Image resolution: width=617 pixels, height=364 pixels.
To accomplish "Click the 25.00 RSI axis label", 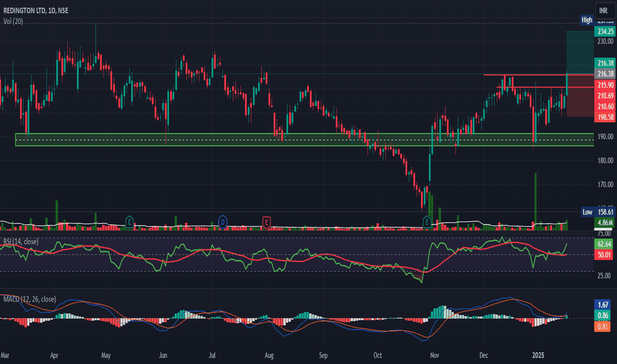I will coord(604,276).
